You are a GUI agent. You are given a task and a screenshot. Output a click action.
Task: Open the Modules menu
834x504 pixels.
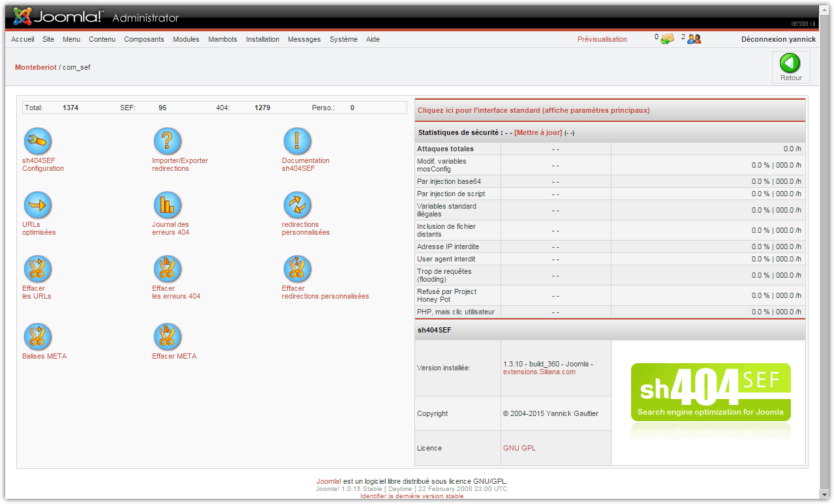(186, 39)
